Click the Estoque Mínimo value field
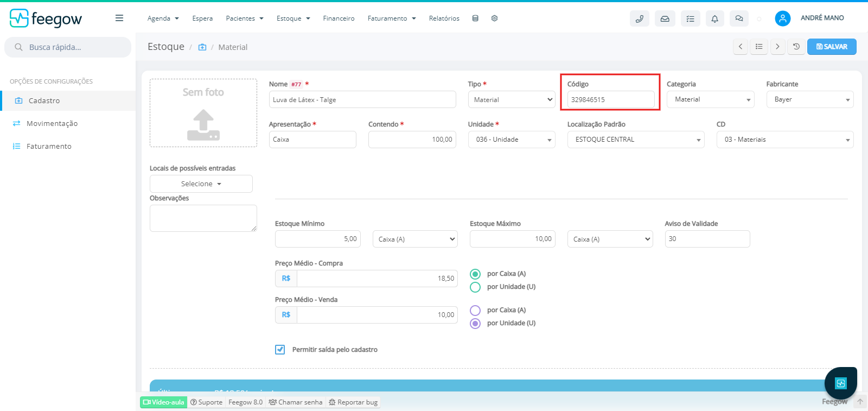868x411 pixels. pos(318,239)
